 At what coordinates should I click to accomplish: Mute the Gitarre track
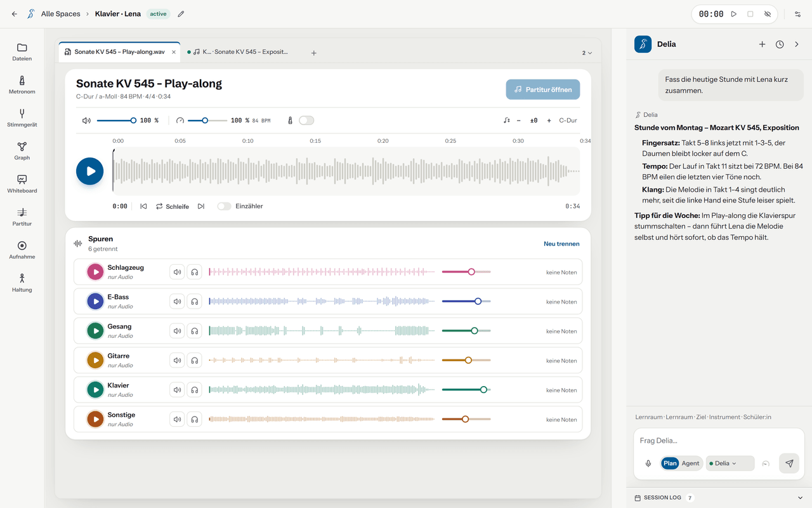[x=177, y=360]
